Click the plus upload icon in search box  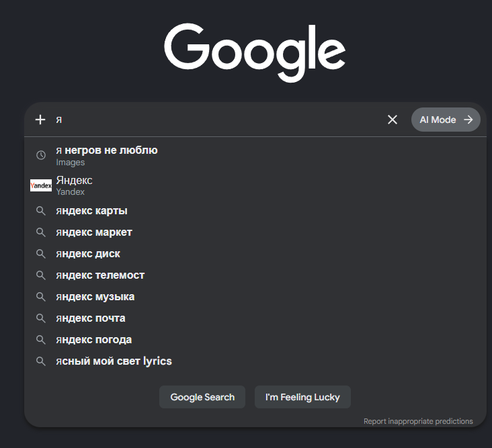pos(40,120)
